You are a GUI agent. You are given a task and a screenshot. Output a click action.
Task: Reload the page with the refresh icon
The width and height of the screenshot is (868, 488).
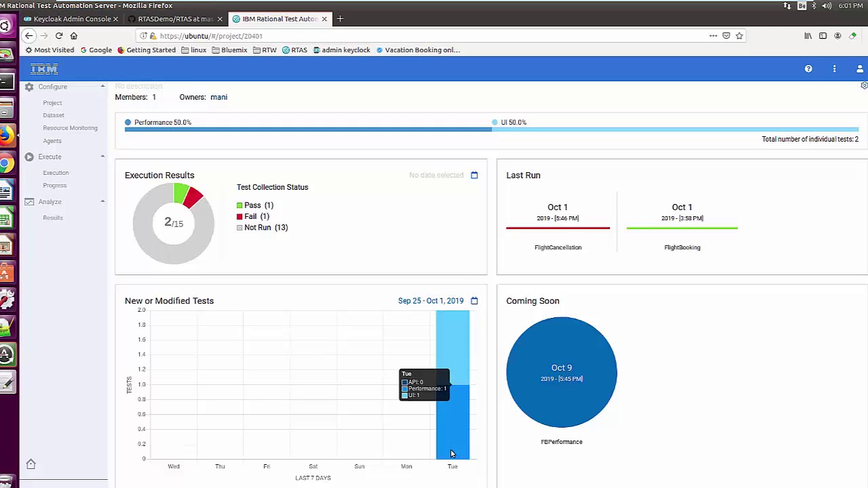click(59, 36)
